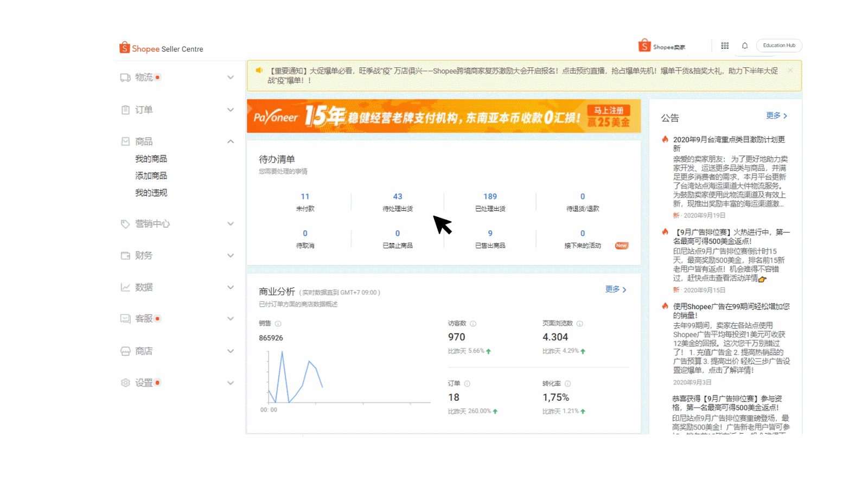
Task: Click the Shopee Seller Centre logo
Action: (x=161, y=48)
